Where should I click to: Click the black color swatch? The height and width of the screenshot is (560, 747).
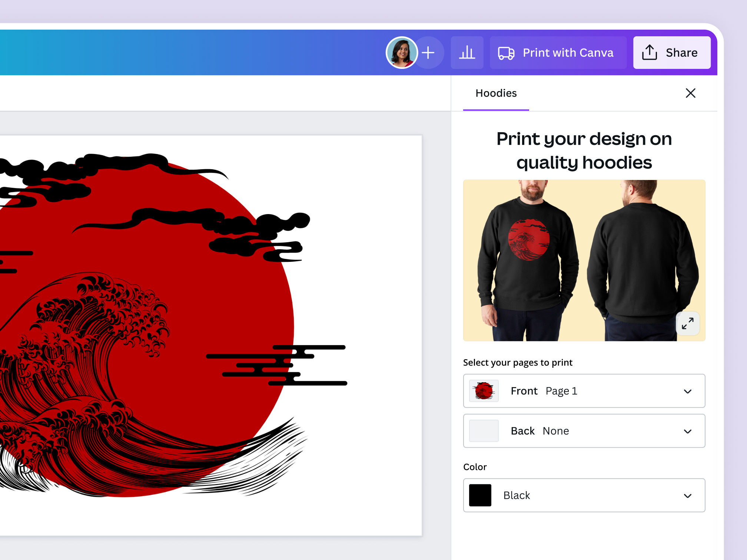[480, 495]
